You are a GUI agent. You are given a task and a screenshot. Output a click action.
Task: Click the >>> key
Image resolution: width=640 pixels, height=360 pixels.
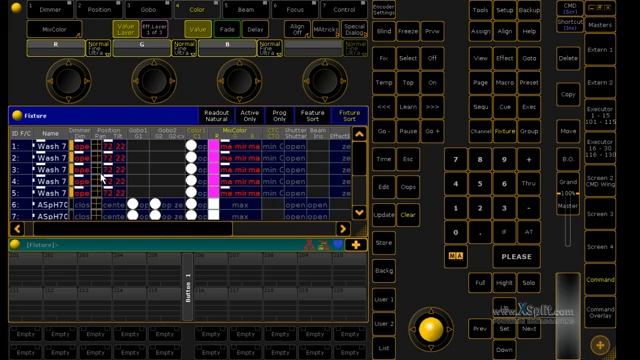[432, 107]
